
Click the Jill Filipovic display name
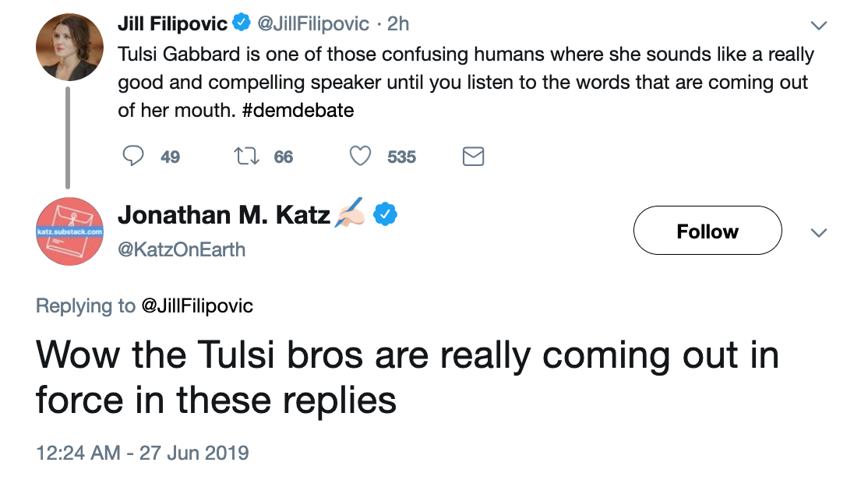(173, 24)
